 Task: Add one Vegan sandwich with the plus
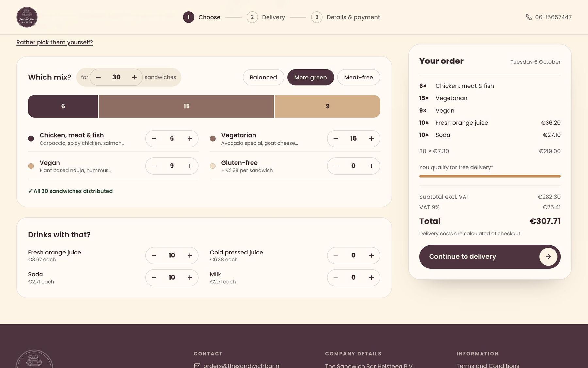[x=190, y=166]
